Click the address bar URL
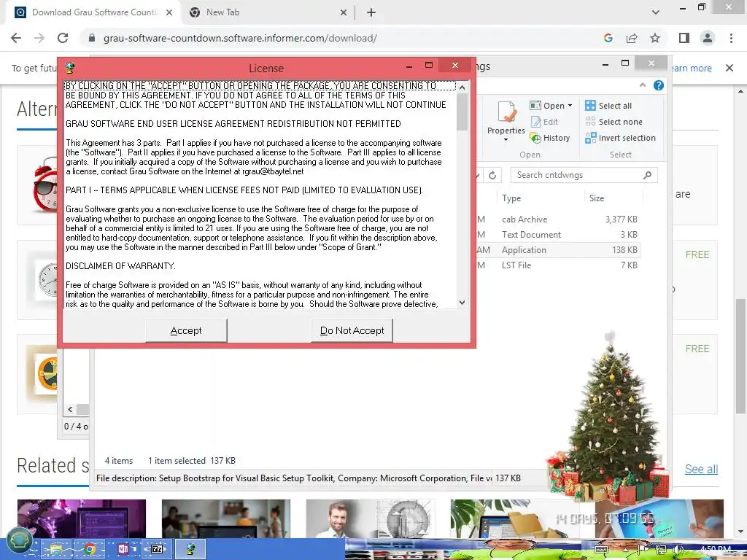Screen dimensions: 747x560 point(240,38)
